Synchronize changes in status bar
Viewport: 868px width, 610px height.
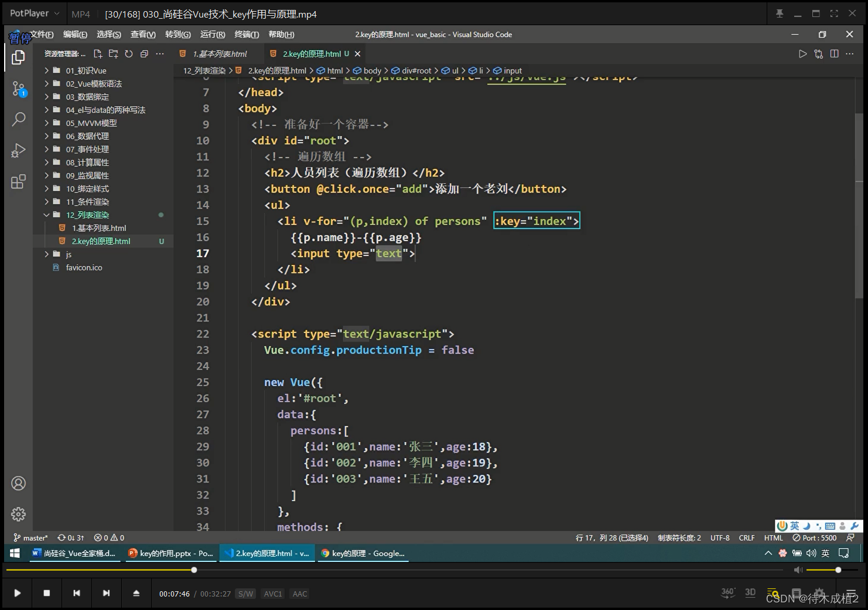coord(70,537)
